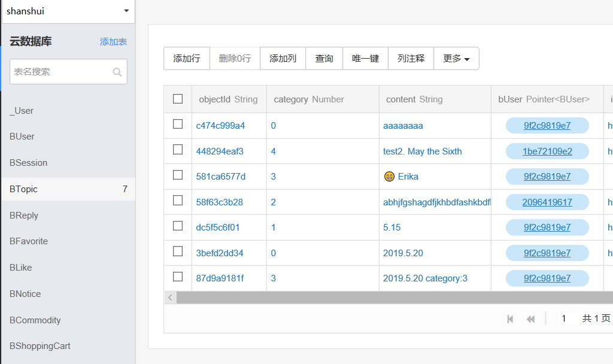Toggle the select-all checkbox in table header
This screenshot has height=364, width=613.
(x=178, y=99)
